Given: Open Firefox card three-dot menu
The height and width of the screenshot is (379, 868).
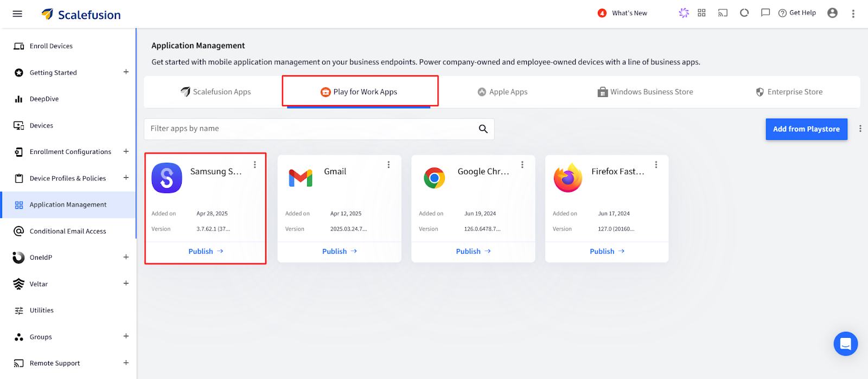Looking at the screenshot, I should tap(656, 165).
